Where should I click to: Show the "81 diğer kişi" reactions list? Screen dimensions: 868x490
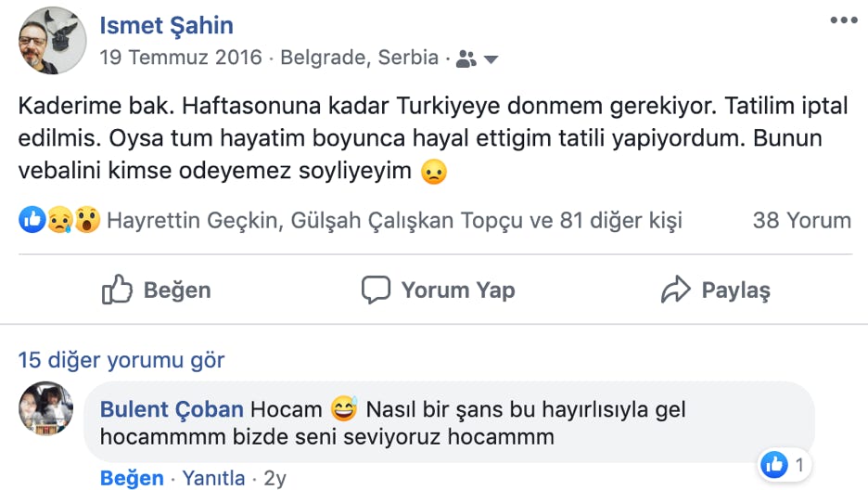620,221
